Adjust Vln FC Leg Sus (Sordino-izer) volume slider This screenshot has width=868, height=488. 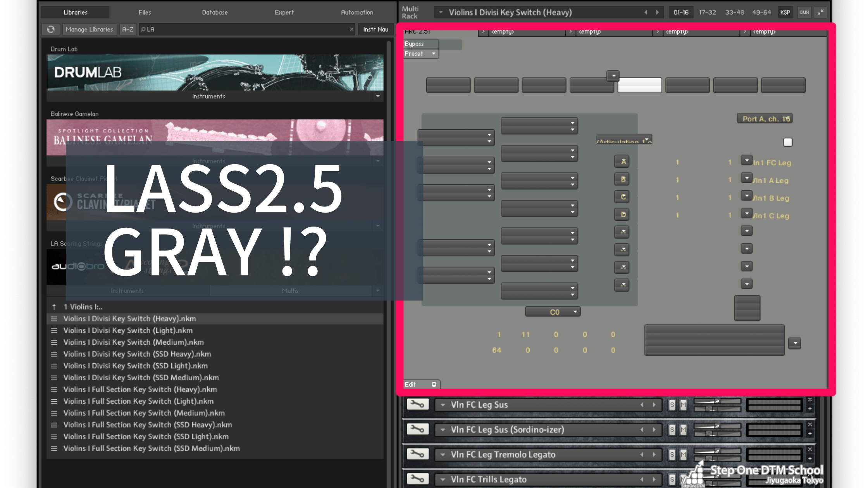click(717, 426)
